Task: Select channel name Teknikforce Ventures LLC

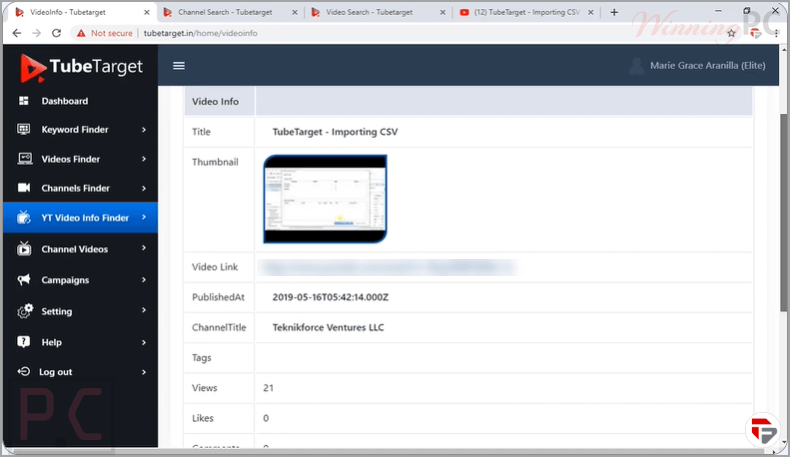Action: (328, 328)
